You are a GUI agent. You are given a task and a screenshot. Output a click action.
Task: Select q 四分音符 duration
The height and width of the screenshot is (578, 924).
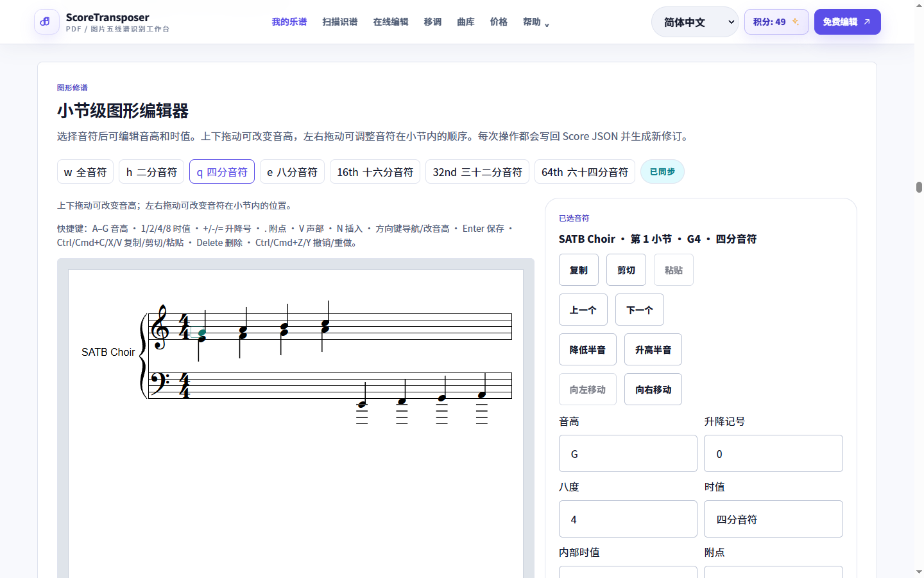(222, 171)
